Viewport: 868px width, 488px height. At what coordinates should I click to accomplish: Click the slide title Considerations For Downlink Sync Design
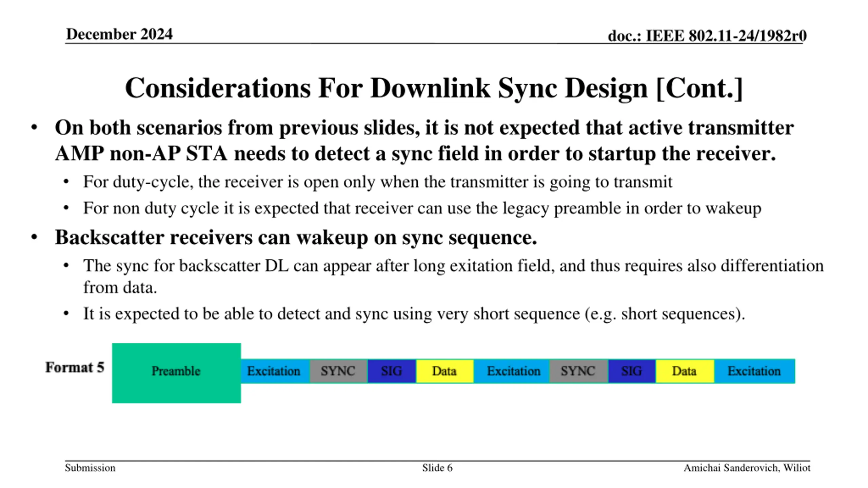(434, 88)
